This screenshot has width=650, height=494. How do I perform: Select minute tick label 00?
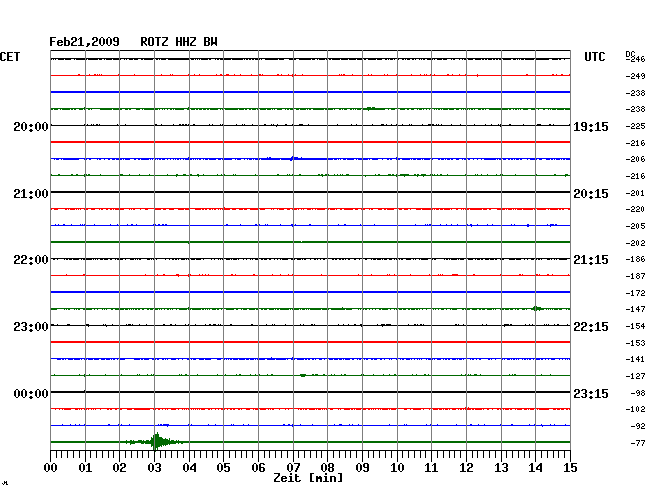pyautogui.click(x=51, y=468)
